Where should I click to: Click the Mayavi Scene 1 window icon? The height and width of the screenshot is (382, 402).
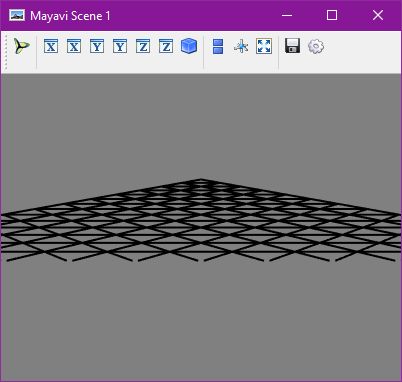[x=17, y=15]
